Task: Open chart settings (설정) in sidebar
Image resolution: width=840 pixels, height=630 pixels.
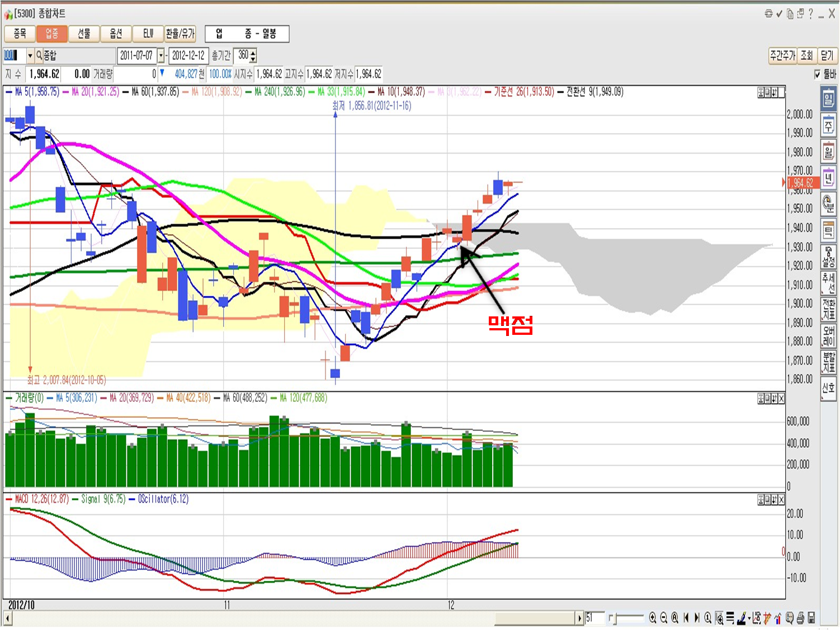Action: coord(828,257)
